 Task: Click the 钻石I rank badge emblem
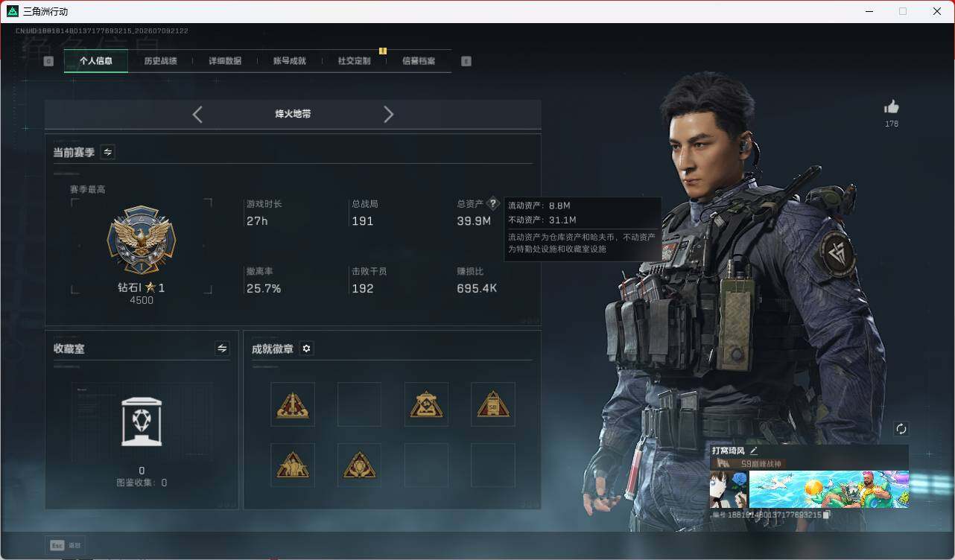(142, 241)
